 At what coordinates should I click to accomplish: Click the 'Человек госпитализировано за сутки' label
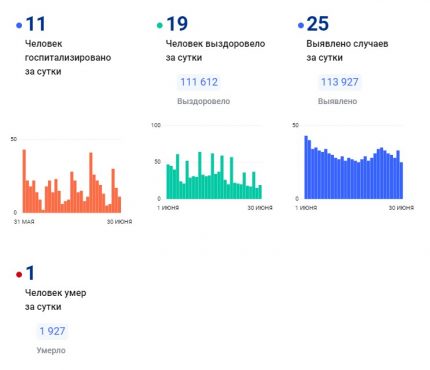[x=68, y=58]
